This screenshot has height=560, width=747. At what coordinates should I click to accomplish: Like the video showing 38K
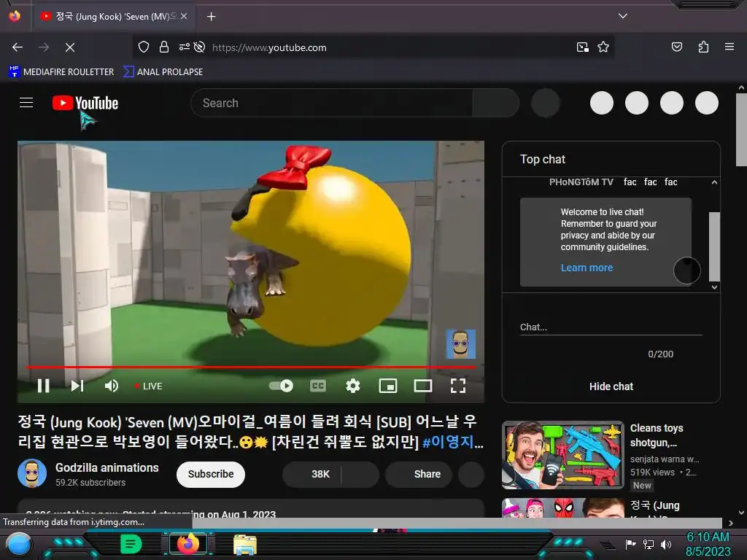click(312, 474)
